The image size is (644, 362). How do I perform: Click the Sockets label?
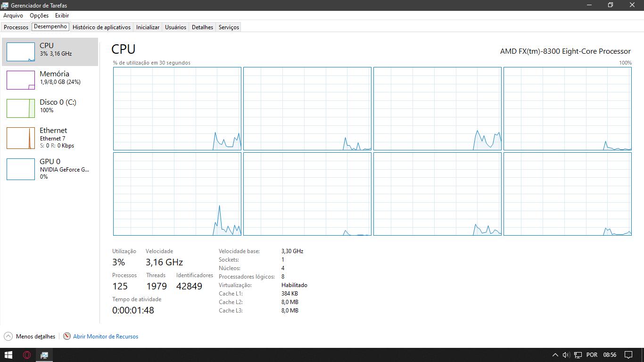point(229,260)
